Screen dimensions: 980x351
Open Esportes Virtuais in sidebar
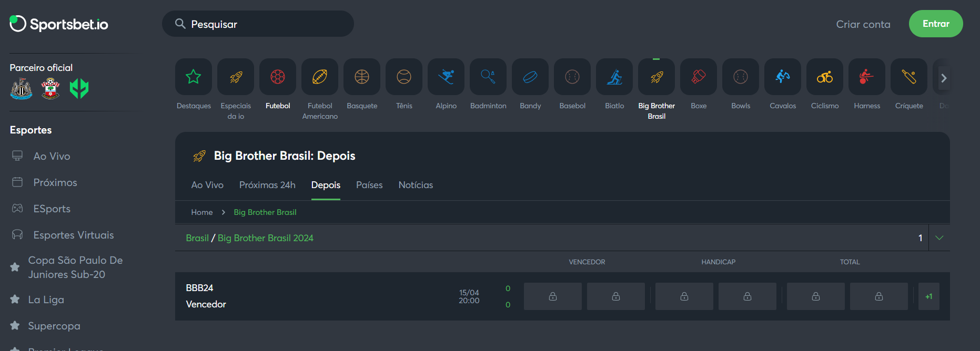[73, 235]
